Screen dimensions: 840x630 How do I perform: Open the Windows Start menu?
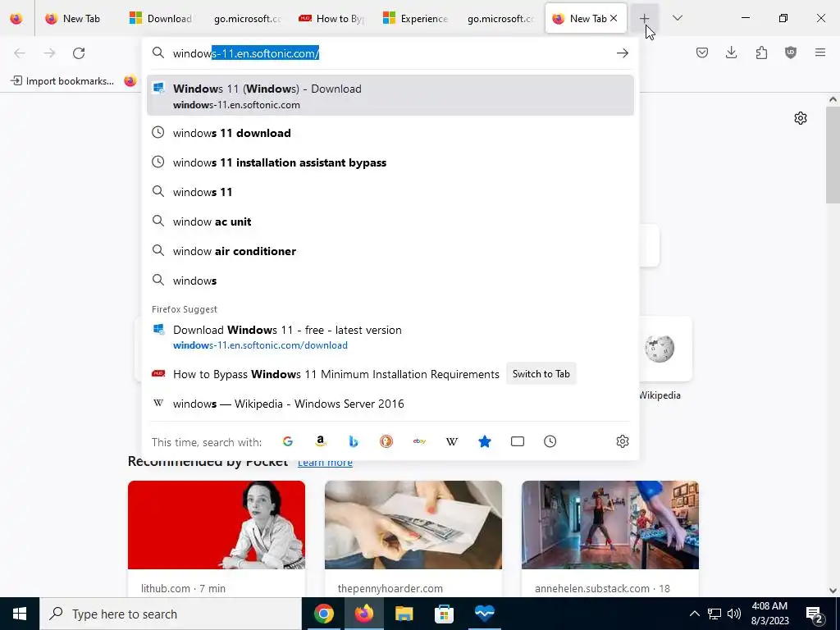coord(20,614)
